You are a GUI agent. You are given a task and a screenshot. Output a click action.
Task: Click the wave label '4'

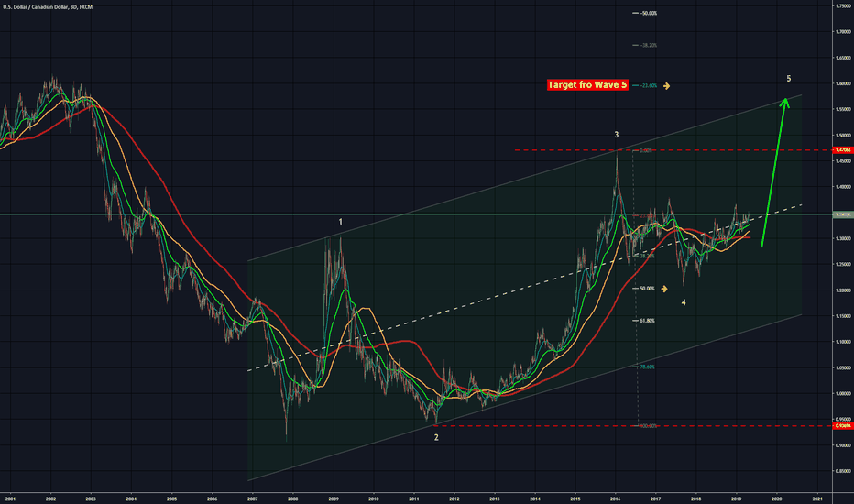[x=684, y=302]
